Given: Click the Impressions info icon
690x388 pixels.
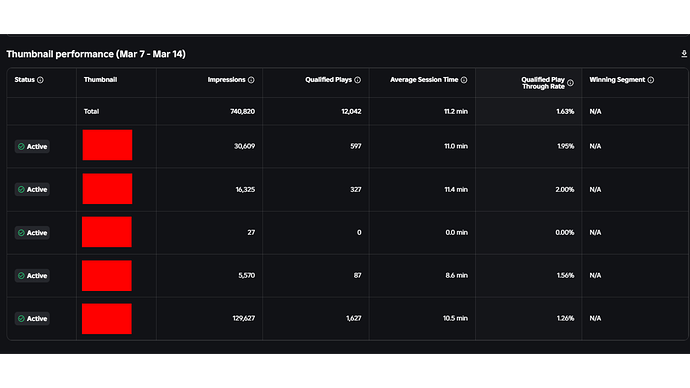Looking at the screenshot, I should (251, 80).
